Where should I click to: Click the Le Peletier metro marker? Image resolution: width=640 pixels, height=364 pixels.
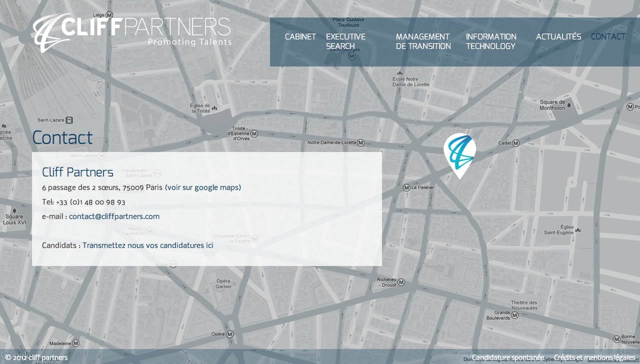coord(406,187)
